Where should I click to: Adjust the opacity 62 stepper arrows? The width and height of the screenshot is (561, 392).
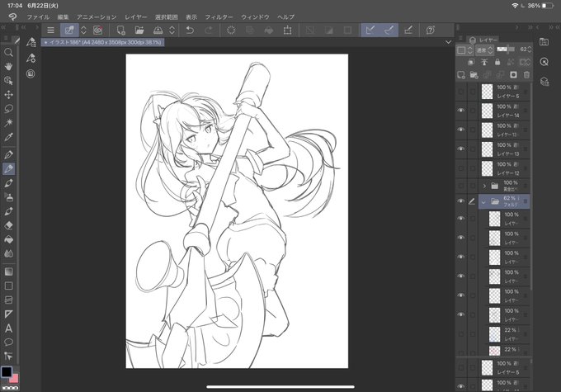coord(530,50)
